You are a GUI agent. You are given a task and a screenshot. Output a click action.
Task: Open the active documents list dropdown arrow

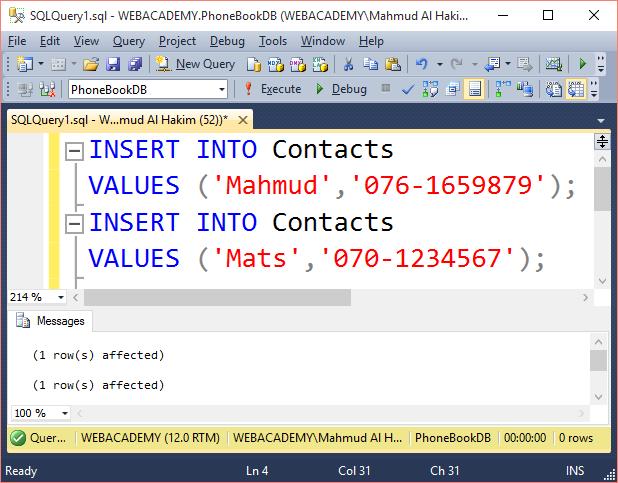(x=601, y=121)
